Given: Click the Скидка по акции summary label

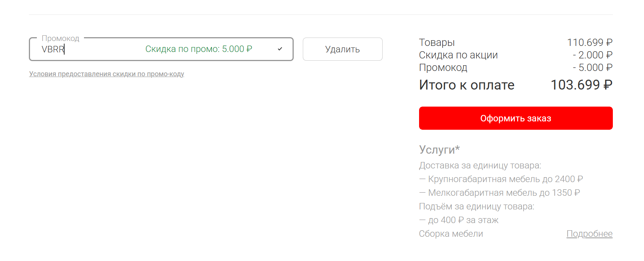Looking at the screenshot, I should 458,55.
